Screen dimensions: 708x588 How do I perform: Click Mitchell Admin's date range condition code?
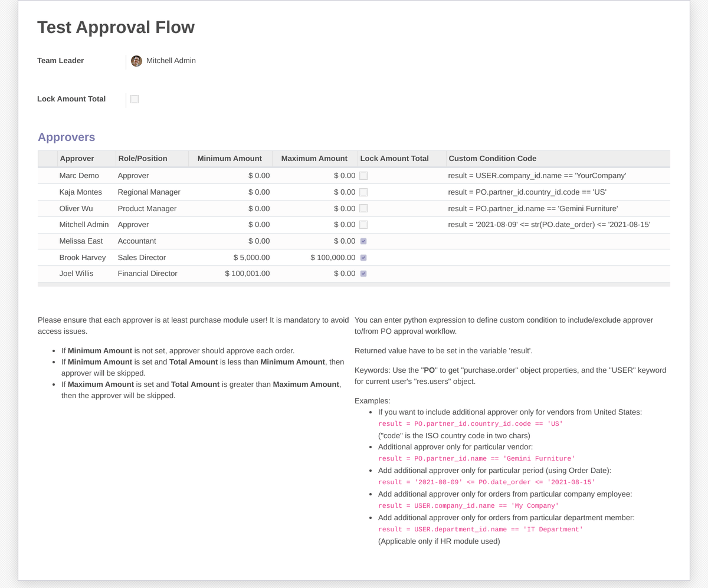click(x=549, y=224)
